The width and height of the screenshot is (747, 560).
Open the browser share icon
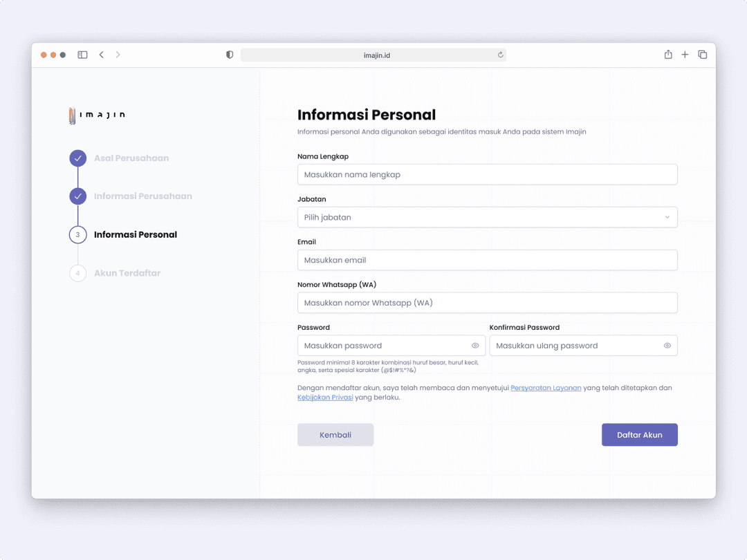[x=668, y=55]
